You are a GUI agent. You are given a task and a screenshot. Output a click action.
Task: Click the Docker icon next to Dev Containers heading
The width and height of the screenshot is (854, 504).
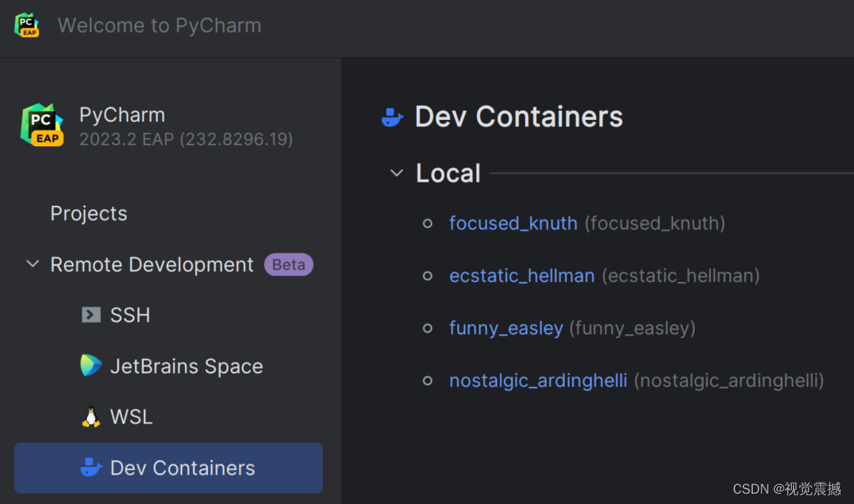(392, 118)
